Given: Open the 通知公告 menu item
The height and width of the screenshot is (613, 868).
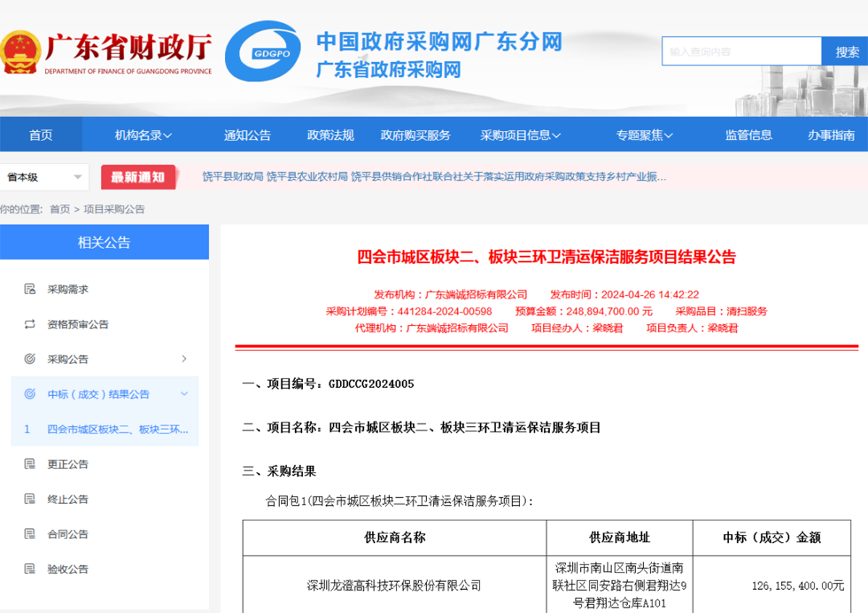Looking at the screenshot, I should (x=247, y=135).
